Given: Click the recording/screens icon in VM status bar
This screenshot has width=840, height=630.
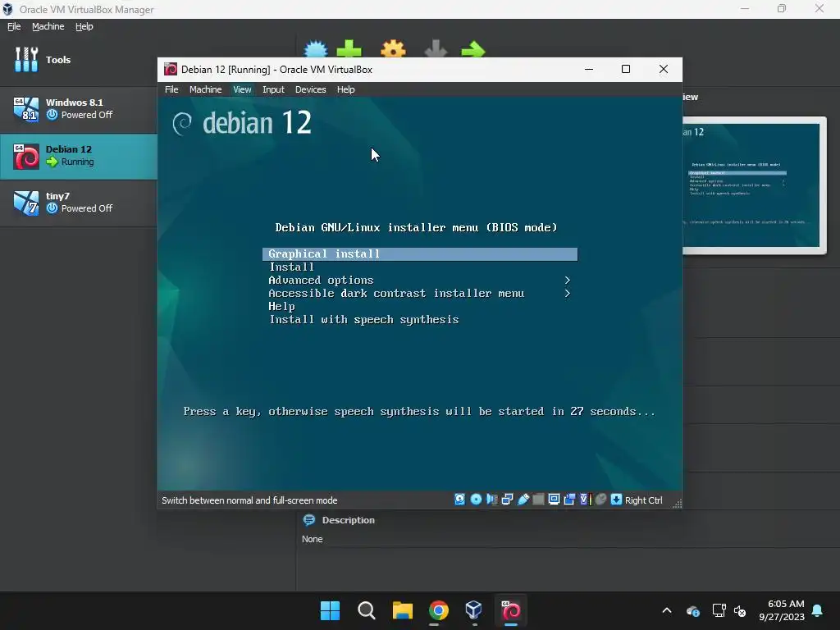Looking at the screenshot, I should pos(569,500).
